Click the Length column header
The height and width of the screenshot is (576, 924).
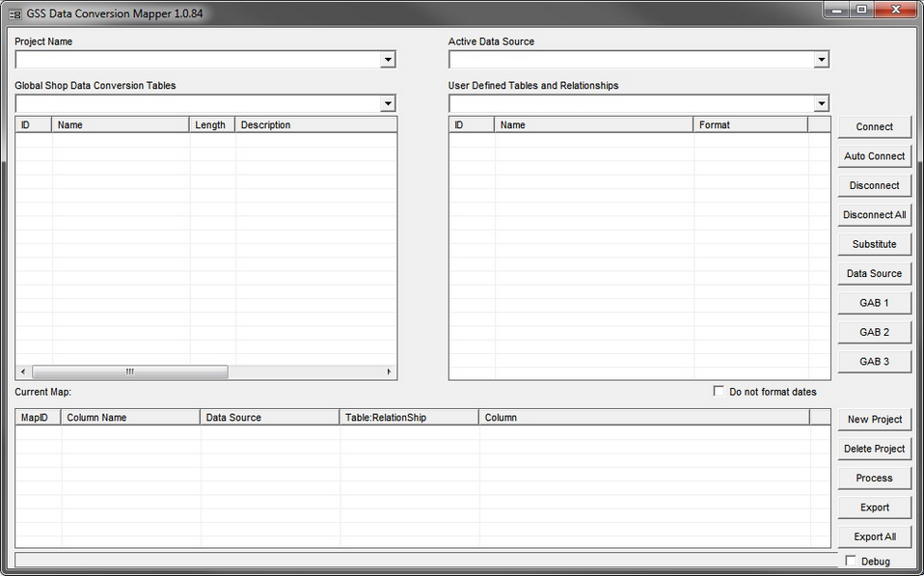point(212,125)
